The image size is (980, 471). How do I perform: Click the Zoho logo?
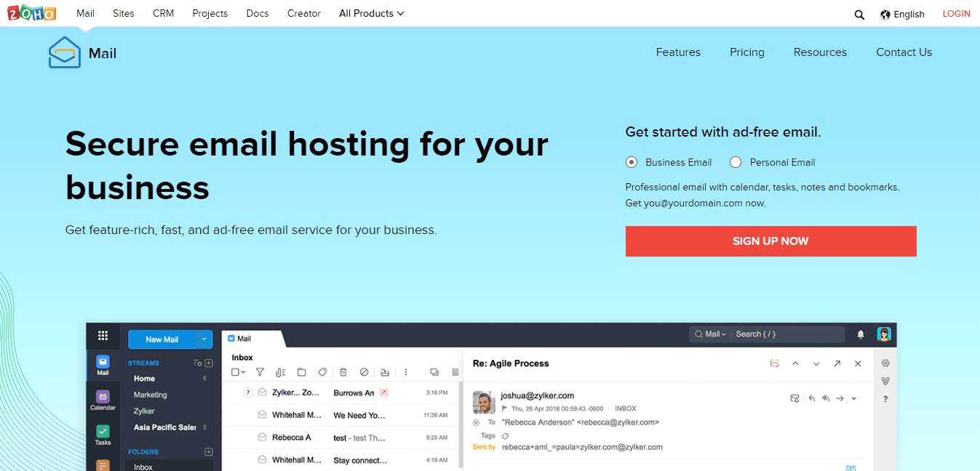pos(31,13)
